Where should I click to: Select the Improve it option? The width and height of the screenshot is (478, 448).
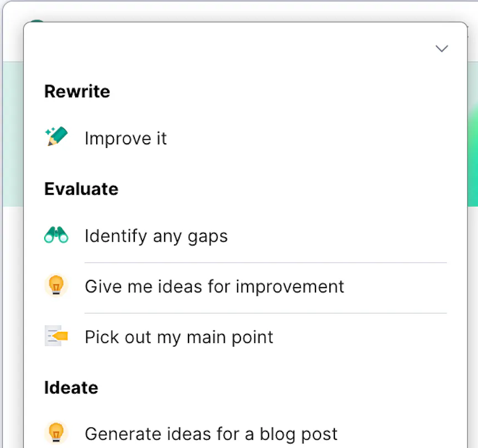point(125,138)
